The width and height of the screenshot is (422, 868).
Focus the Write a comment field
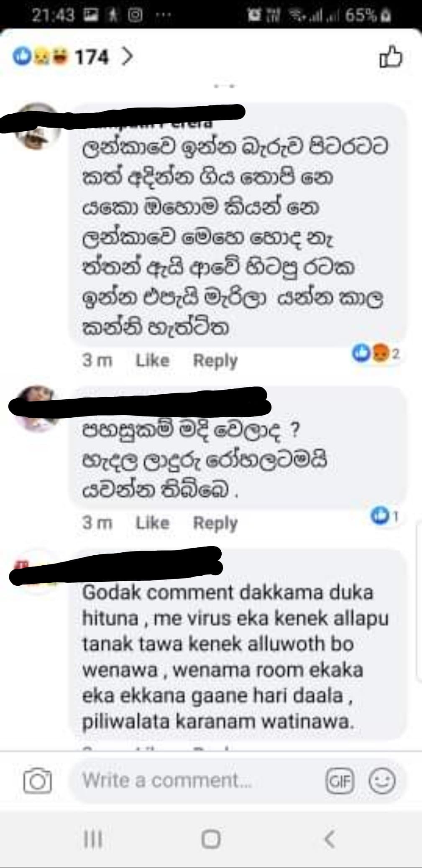pyautogui.click(x=197, y=781)
